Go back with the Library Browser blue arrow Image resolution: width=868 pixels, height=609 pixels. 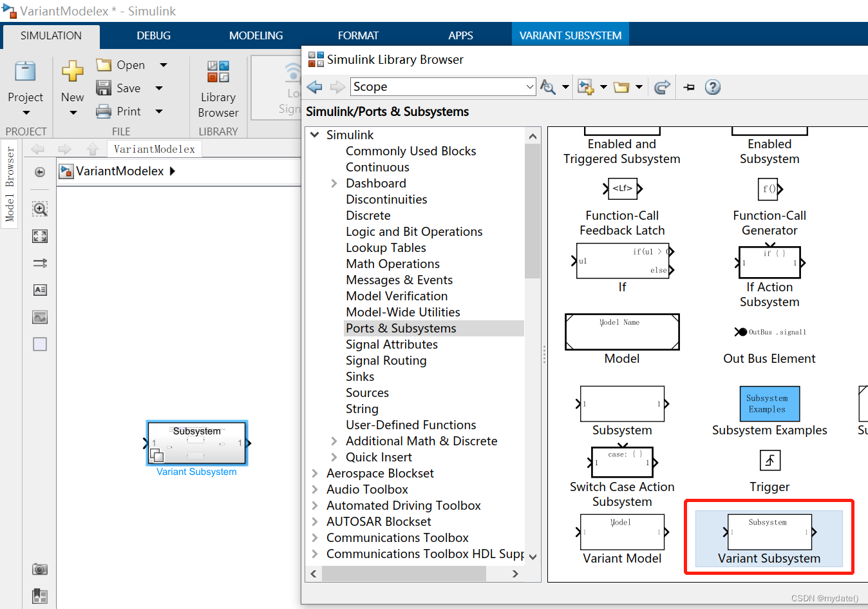314,87
